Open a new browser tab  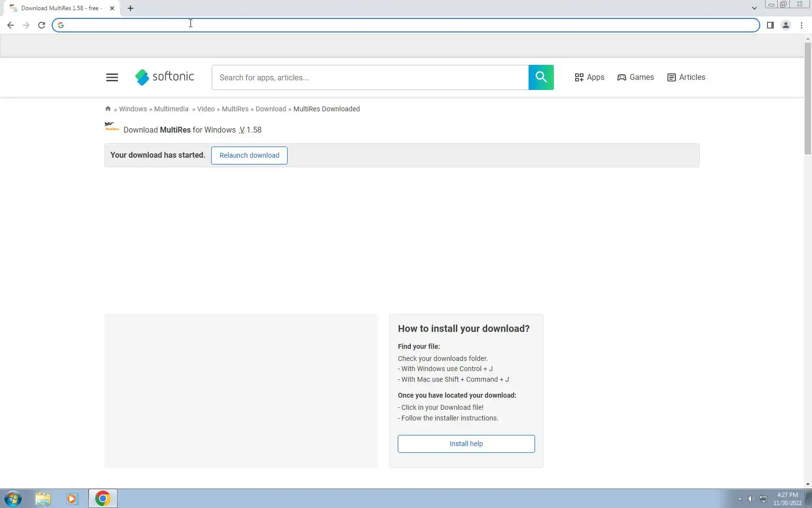(x=130, y=8)
